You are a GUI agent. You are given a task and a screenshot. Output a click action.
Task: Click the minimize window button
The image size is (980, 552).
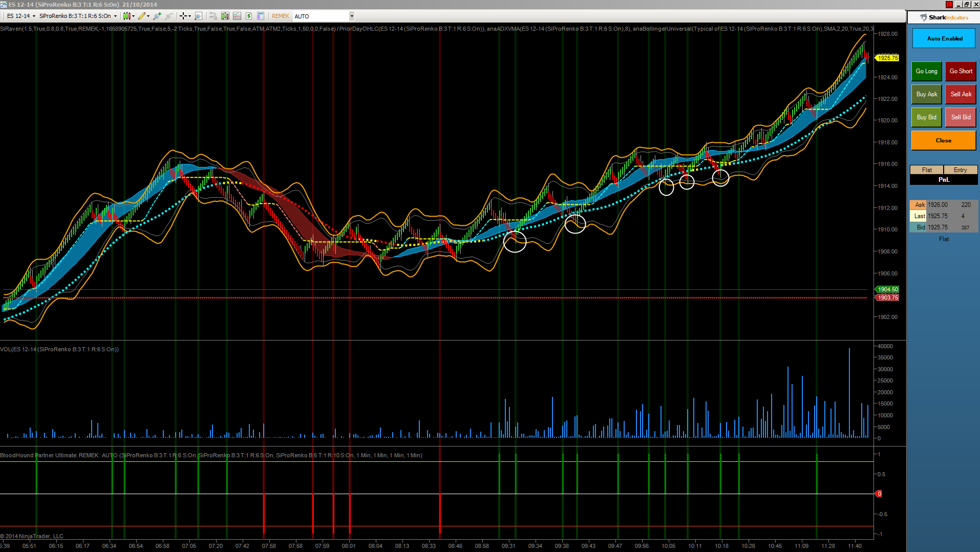coord(958,5)
